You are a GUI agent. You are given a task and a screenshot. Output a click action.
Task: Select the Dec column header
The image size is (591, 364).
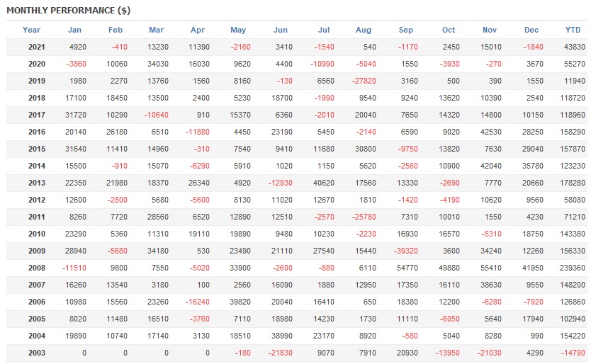point(531,30)
